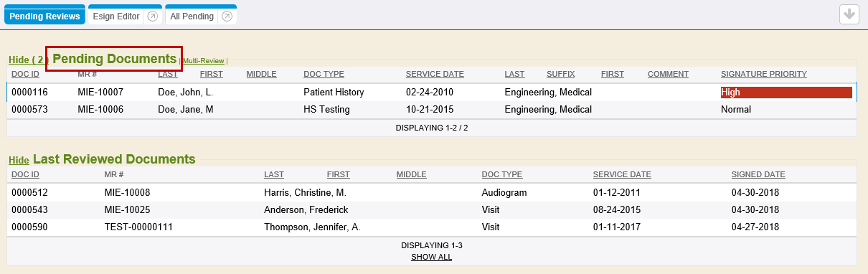Hide the Last Reviewed Documents section
This screenshot has height=274, width=868.
(19, 160)
